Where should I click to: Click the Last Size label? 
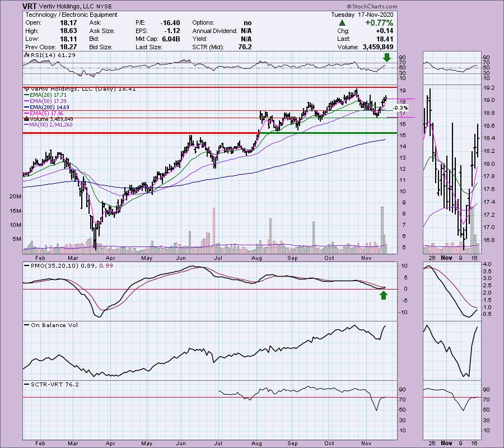point(148,47)
